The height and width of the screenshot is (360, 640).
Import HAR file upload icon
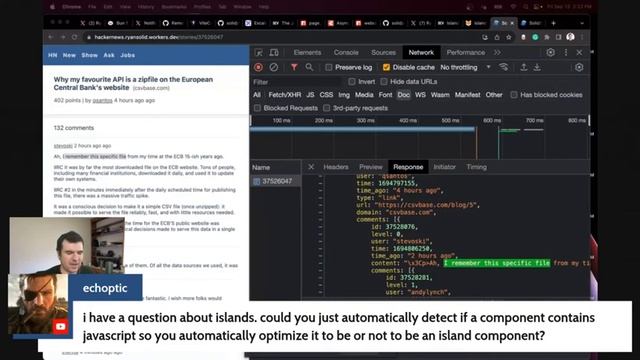524,67
